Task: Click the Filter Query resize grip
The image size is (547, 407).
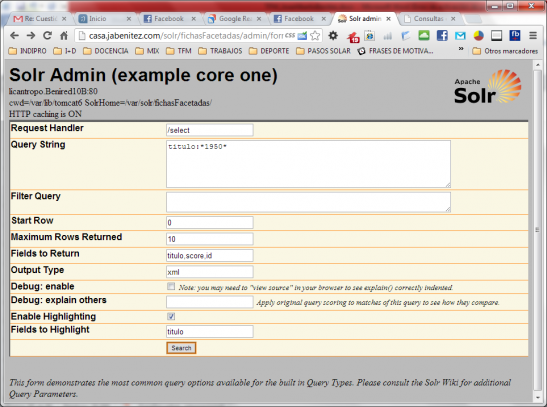Action: click(x=448, y=209)
